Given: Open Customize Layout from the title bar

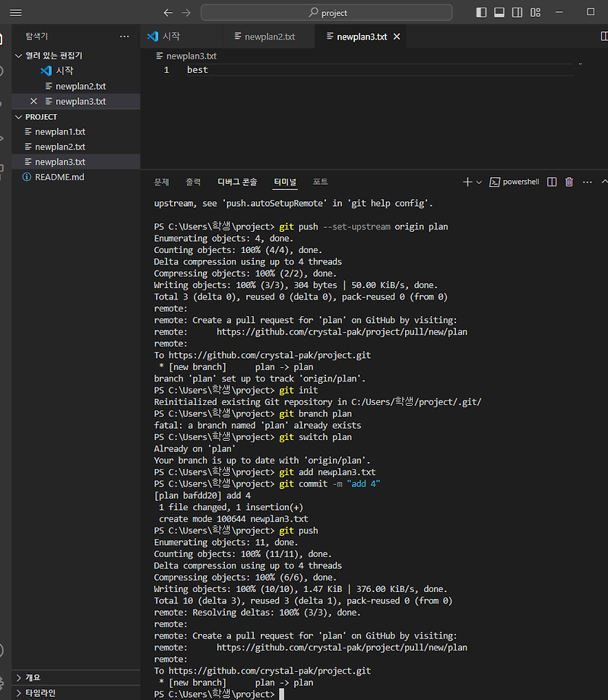Looking at the screenshot, I should coord(535,12).
